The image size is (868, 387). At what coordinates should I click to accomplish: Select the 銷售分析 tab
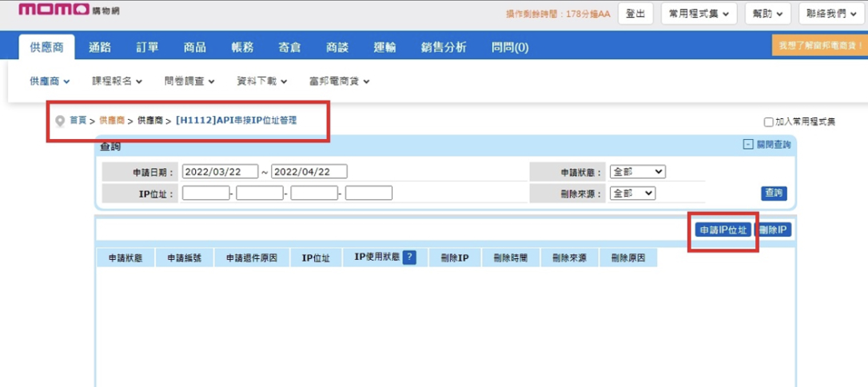(x=444, y=47)
